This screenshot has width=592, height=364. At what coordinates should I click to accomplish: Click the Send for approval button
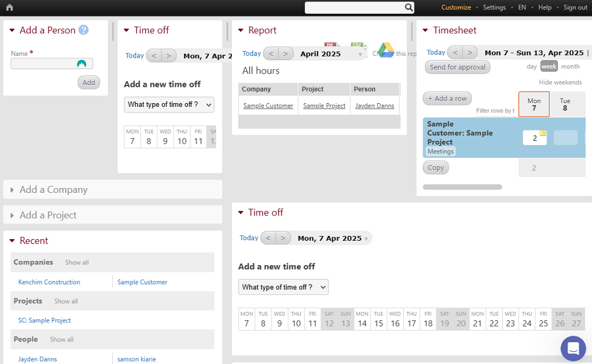[458, 67]
